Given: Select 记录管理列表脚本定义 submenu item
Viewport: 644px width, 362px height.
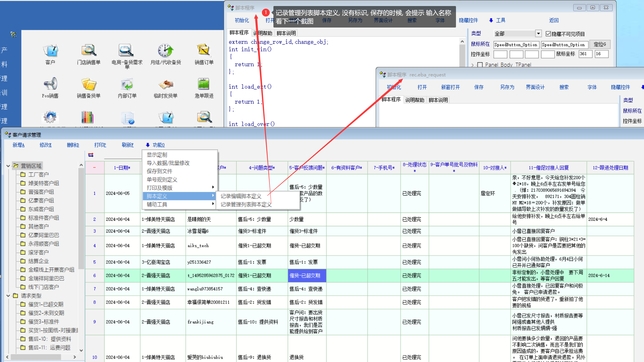Looking at the screenshot, I should point(246,204).
